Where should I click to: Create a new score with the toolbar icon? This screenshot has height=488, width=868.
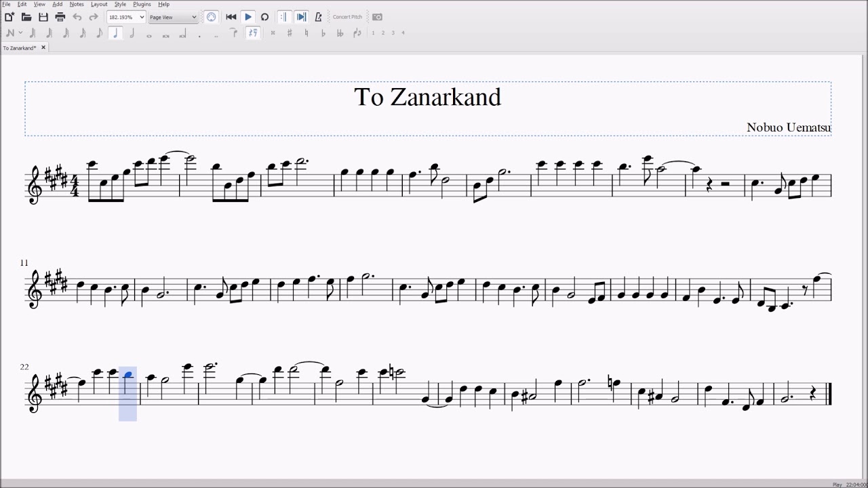click(9, 17)
